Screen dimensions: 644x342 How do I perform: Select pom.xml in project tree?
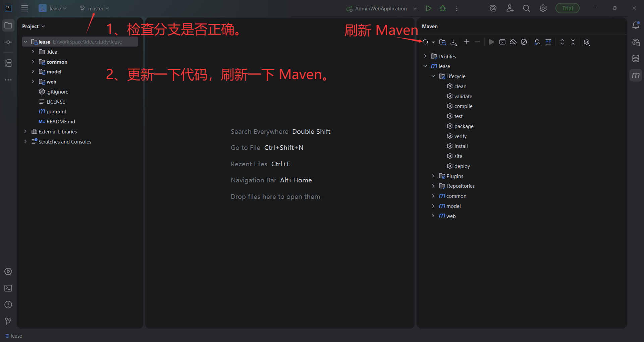click(x=52, y=112)
